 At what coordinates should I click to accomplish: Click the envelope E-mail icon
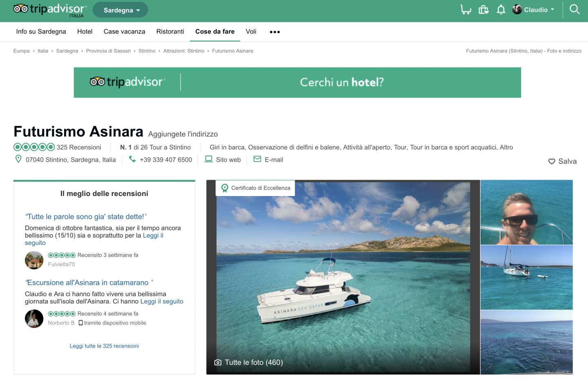coord(257,159)
